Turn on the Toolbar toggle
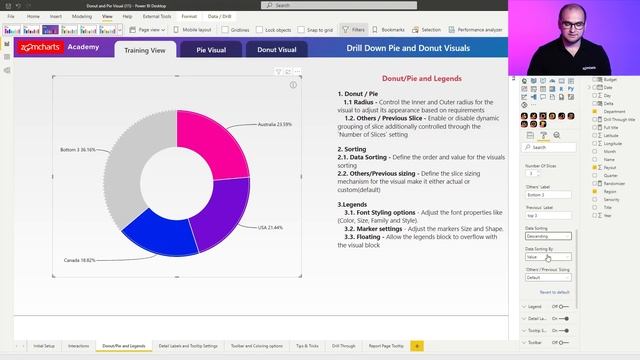This screenshot has width=640, height=360. pyautogui.click(x=564, y=342)
